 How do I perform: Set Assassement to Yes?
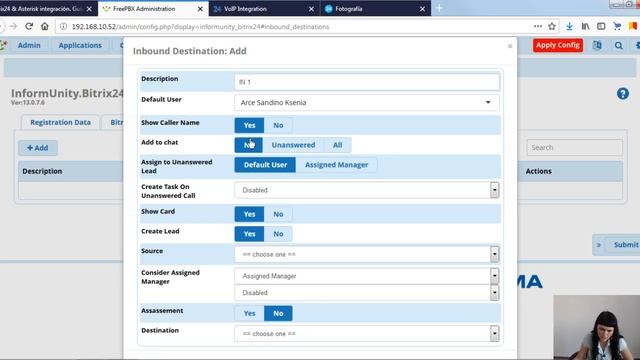(x=249, y=313)
